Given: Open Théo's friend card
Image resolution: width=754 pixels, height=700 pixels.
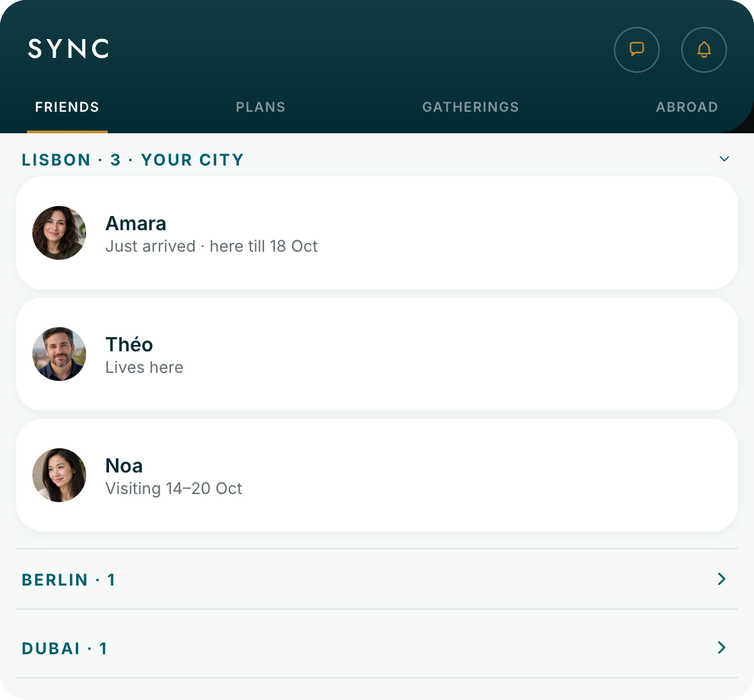Looking at the screenshot, I should coord(377,354).
